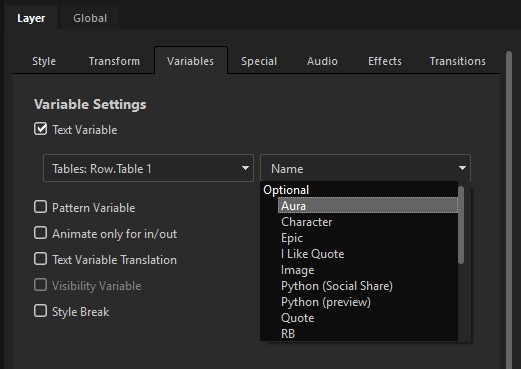The image size is (521, 369).
Task: Open the Audio tab
Action: click(x=322, y=61)
